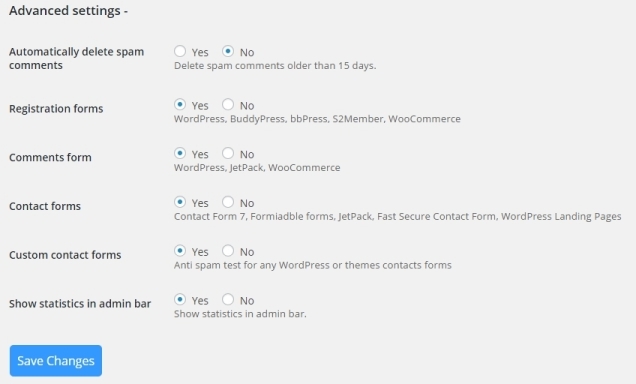
Task: Collapse the Advanced settings section header
Action: 69,11
